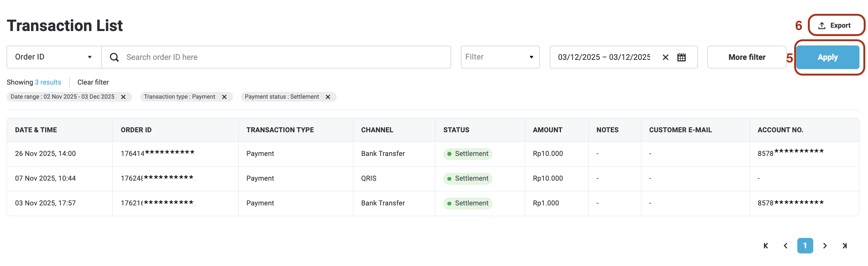Open the QRIS transaction row
868x266 pixels.
[x=433, y=179]
